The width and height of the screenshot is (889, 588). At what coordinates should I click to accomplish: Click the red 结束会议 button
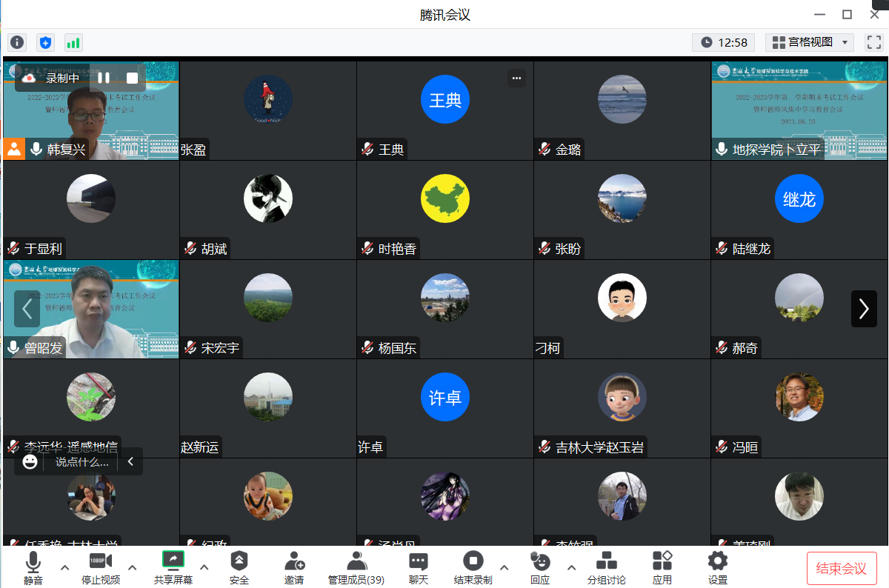click(841, 568)
